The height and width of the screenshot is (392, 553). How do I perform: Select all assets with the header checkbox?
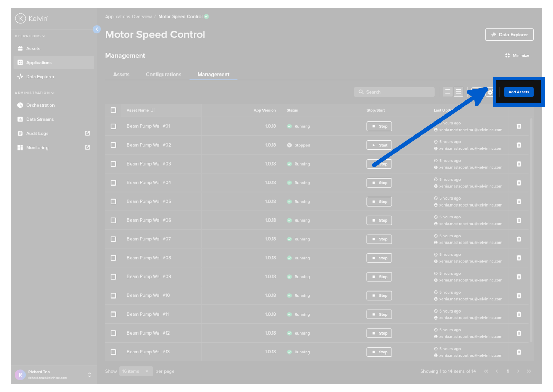[113, 110]
